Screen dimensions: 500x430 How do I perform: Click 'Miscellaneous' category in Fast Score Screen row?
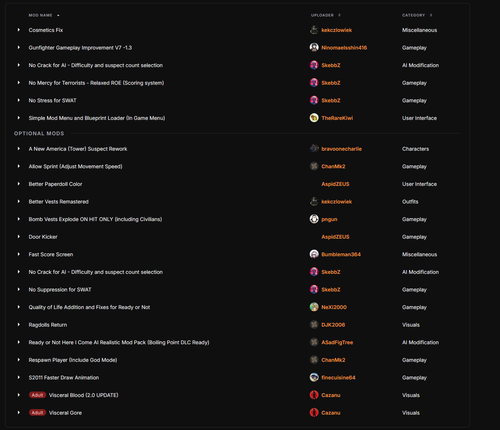coord(419,254)
